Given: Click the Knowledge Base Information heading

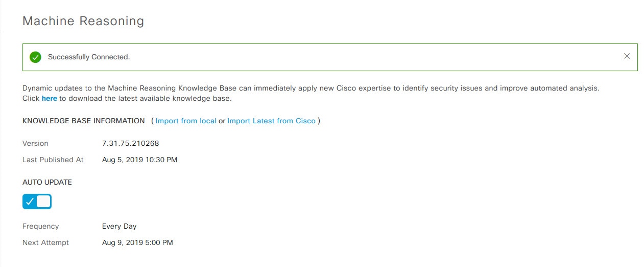Looking at the screenshot, I should [84, 121].
